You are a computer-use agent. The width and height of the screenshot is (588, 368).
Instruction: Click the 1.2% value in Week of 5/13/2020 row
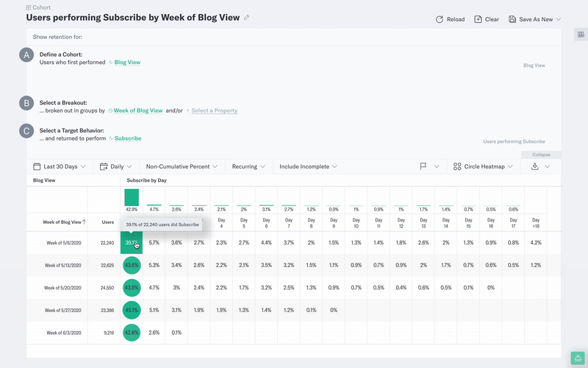point(536,265)
